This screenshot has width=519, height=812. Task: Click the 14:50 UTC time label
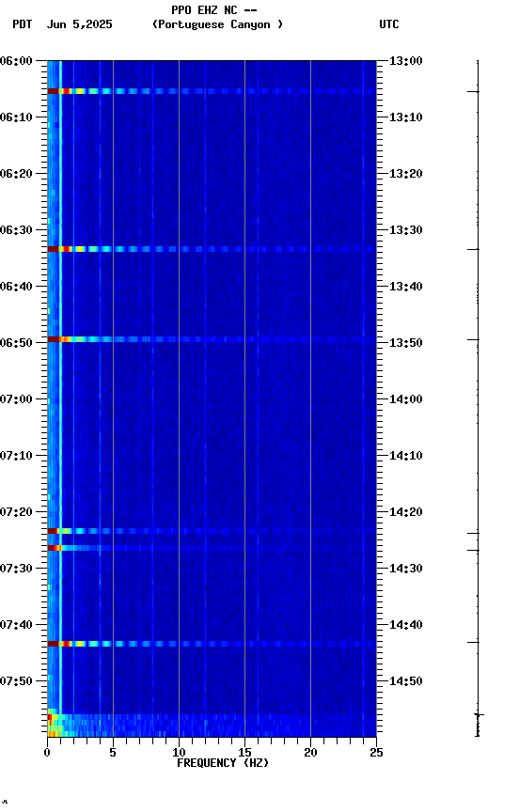point(406,681)
